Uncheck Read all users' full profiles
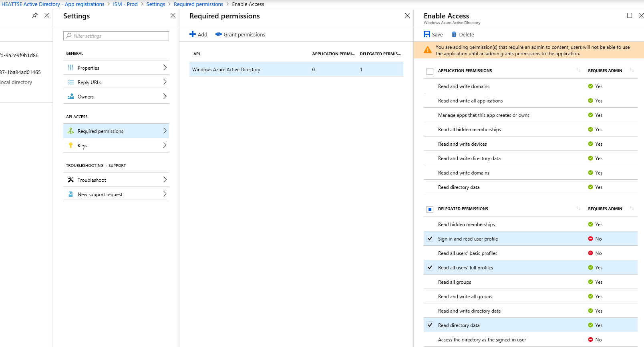This screenshot has height=347, width=644. coord(430,267)
